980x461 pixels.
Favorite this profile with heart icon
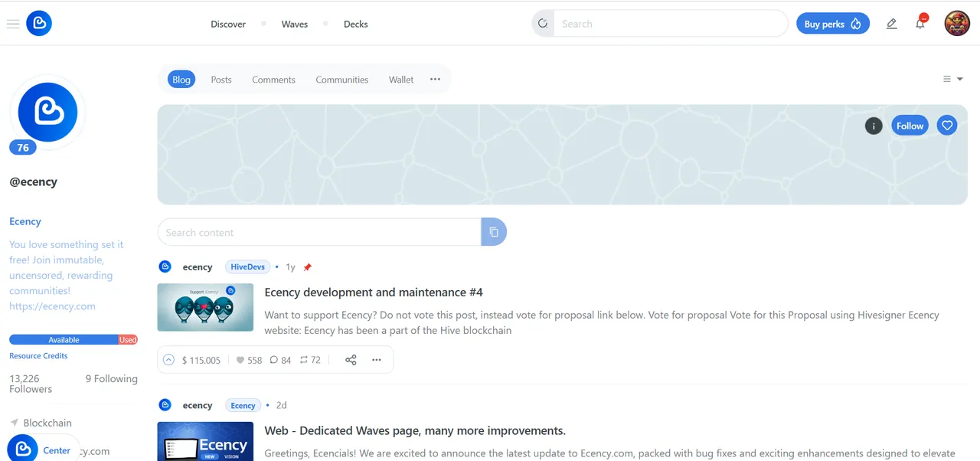coord(947,126)
